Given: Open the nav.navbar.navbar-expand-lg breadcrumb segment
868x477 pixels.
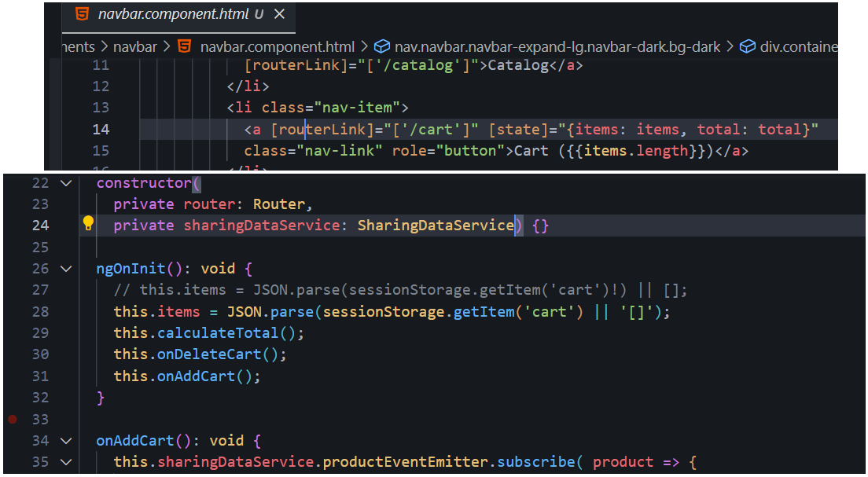Looking at the screenshot, I should (557, 46).
